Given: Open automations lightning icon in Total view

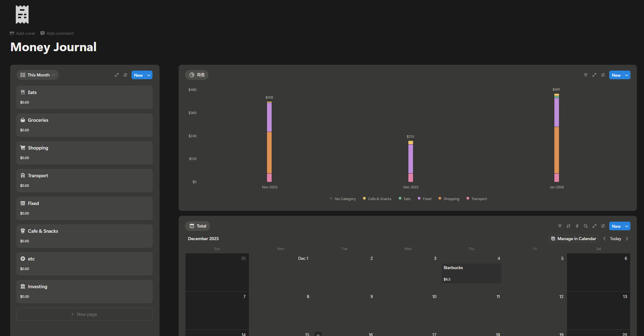Looking at the screenshot, I should (x=577, y=226).
